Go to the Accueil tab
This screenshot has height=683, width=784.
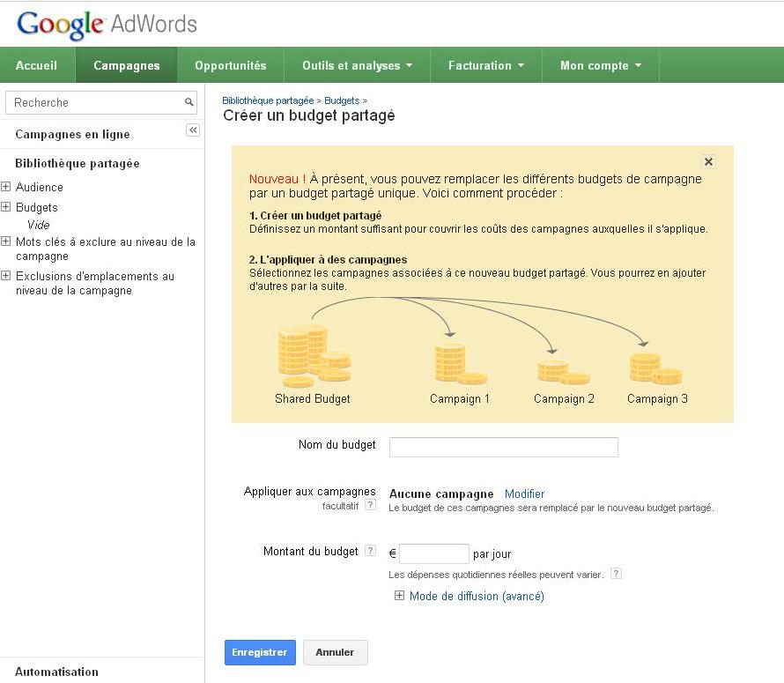coord(36,65)
